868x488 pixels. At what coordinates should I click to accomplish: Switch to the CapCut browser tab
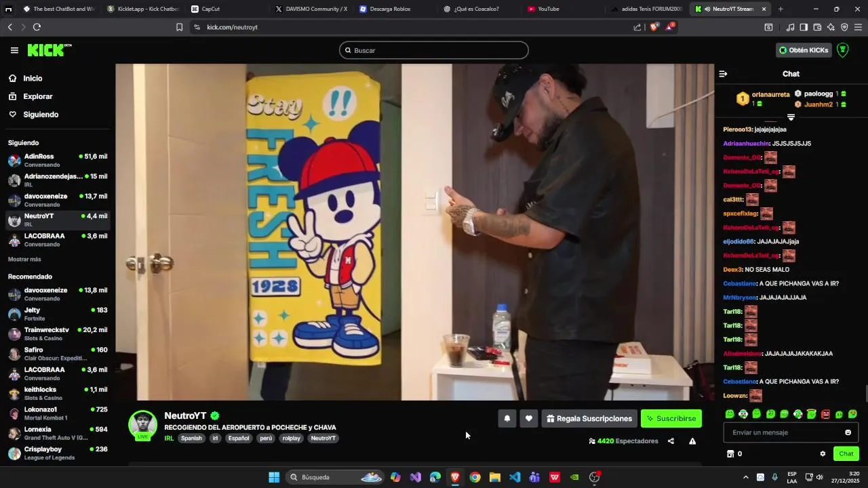pos(211,9)
